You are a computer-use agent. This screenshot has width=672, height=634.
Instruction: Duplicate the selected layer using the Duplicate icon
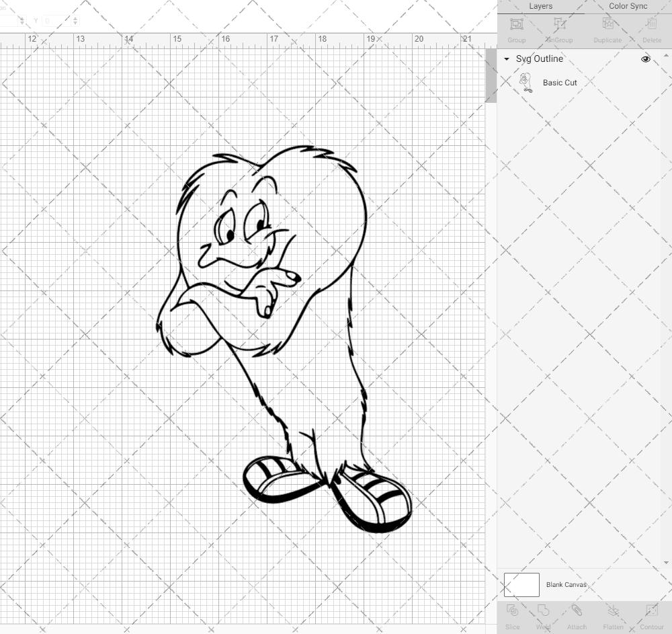click(607, 25)
